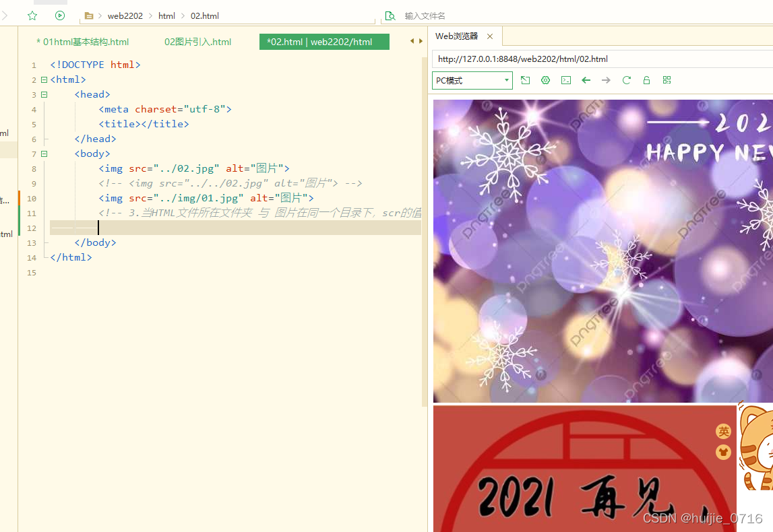This screenshot has height=532, width=773.
Task: Click the <title></title> code line
Action: 144,124
